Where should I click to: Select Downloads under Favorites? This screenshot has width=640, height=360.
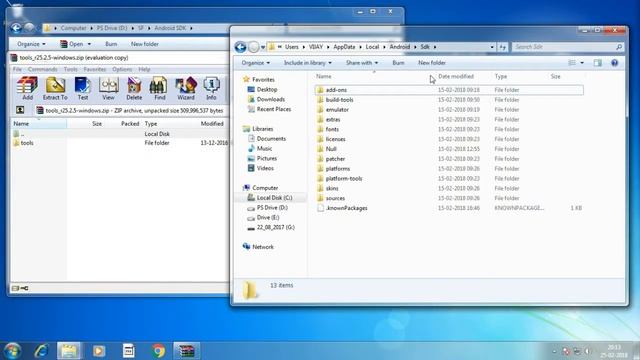coord(271,99)
